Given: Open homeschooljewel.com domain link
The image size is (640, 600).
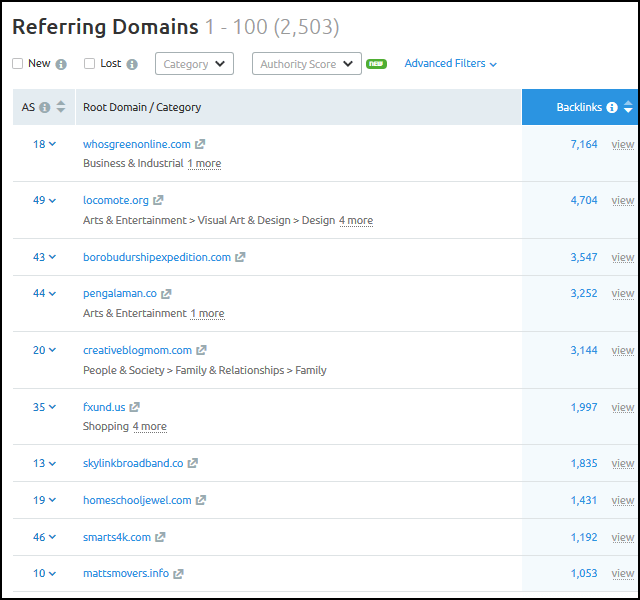Looking at the screenshot, I should point(137,500).
